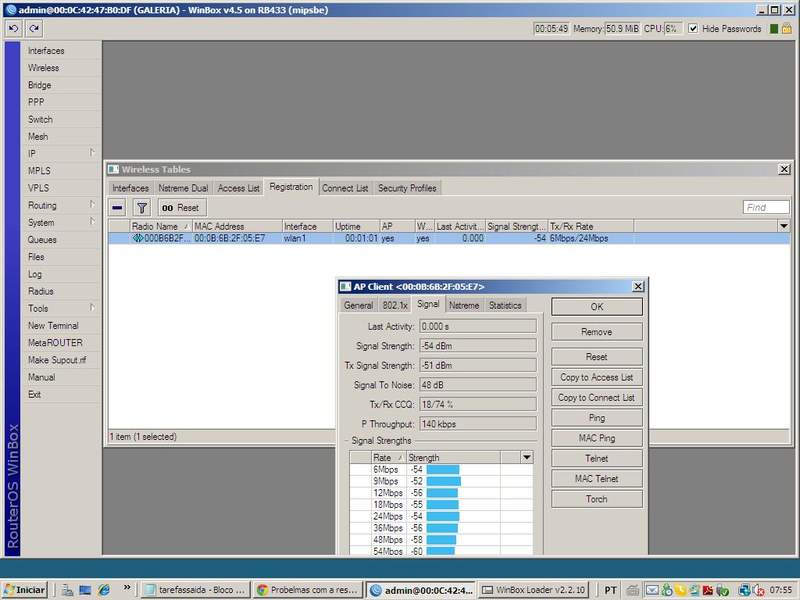Open the column dropdown in Signal Strengths table
This screenshot has width=800, height=600.
coord(527,457)
